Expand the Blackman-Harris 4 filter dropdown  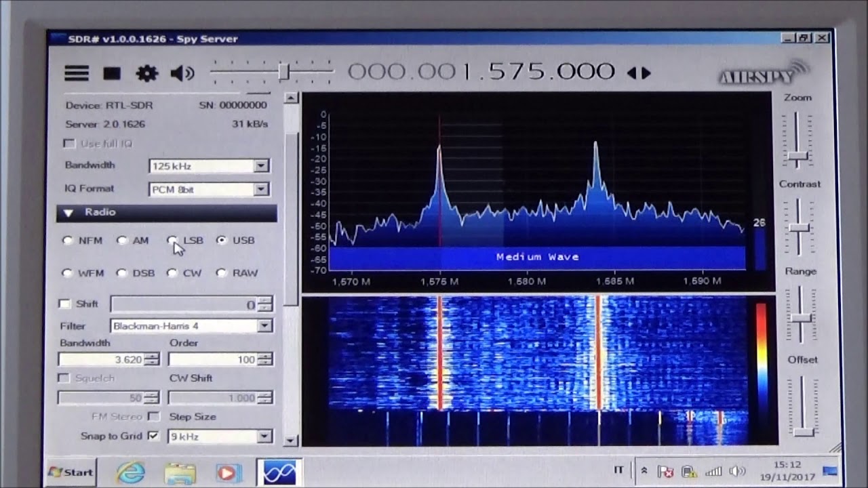(264, 326)
